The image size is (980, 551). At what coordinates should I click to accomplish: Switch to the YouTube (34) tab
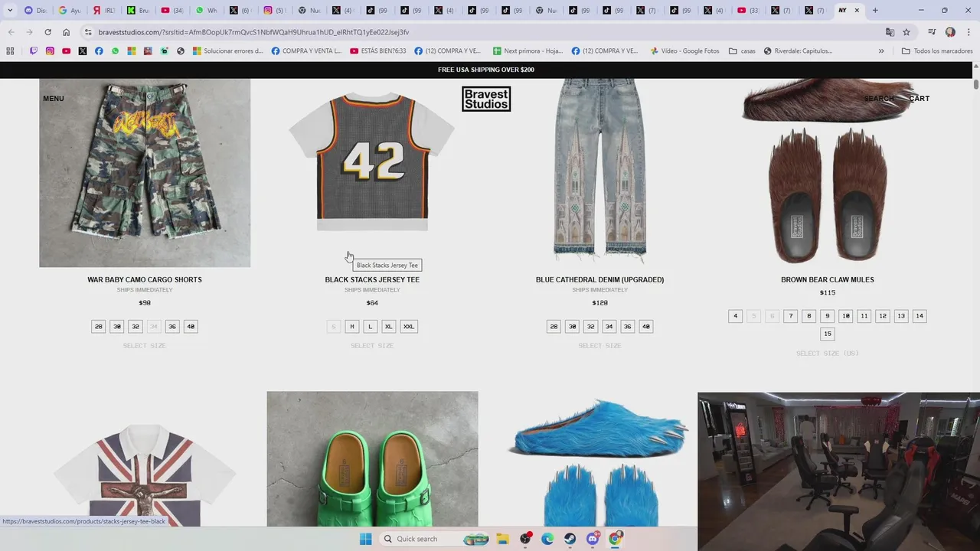click(x=171, y=11)
